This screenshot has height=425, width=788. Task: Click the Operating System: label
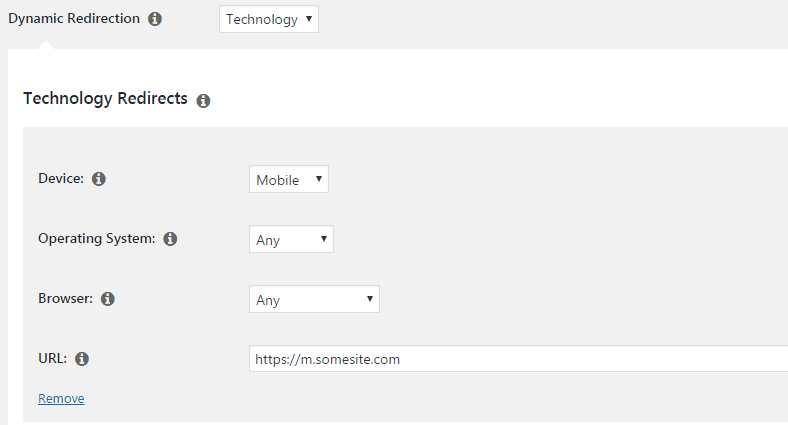tap(96, 239)
